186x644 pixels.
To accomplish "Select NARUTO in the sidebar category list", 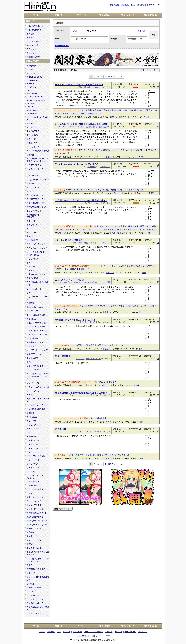I will (x=31, y=107).
